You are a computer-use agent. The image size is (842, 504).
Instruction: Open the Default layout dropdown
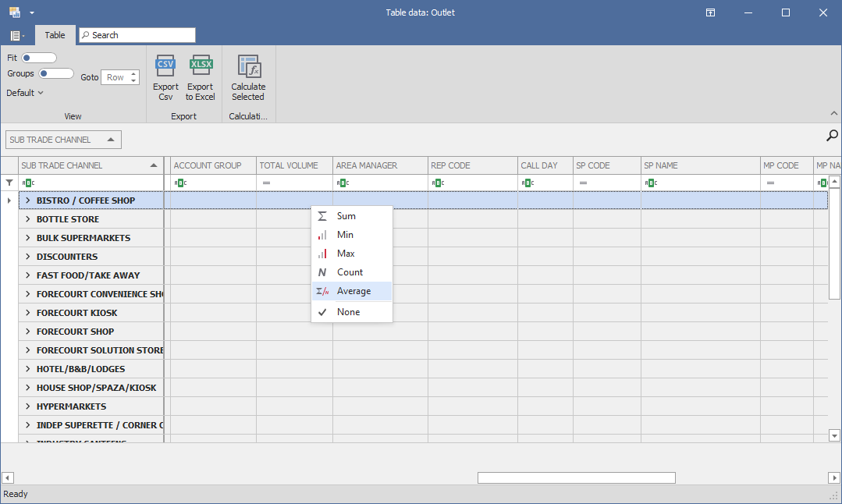(x=25, y=93)
